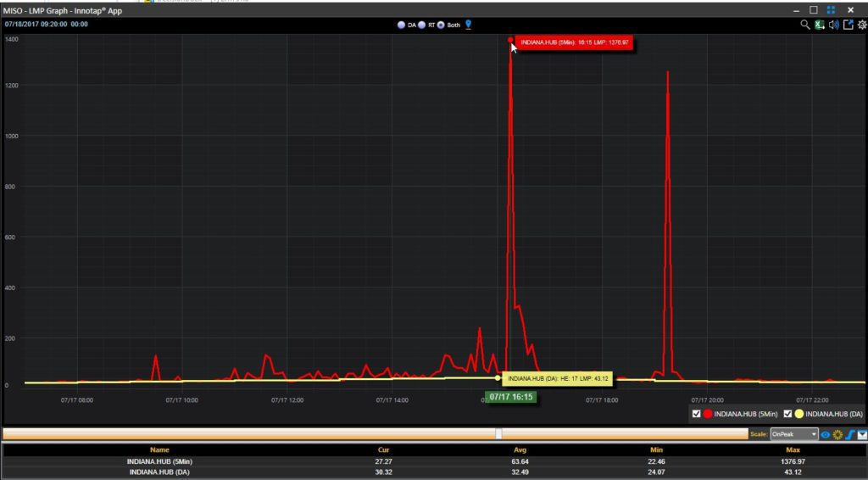Click the green 07/17 16:15 time label
868x480 pixels.
[511, 397]
